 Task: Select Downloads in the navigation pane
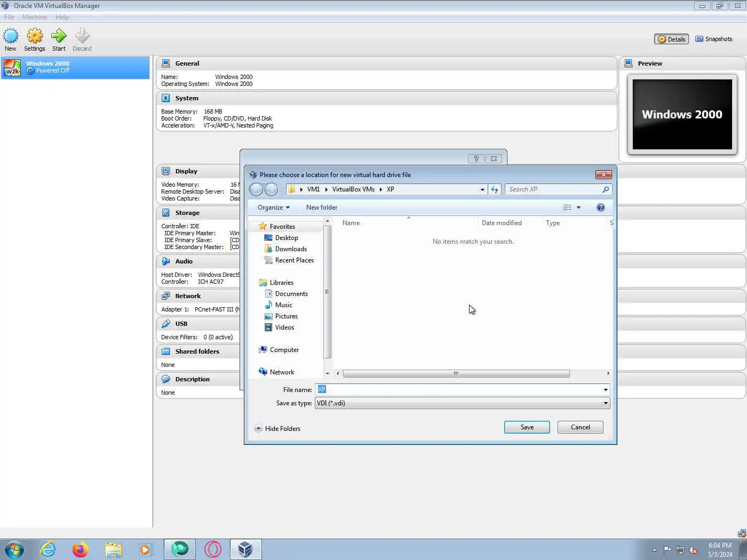(291, 249)
